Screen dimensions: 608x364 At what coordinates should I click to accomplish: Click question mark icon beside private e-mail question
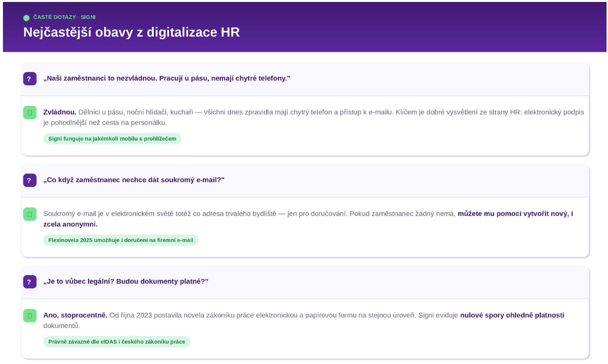(30, 180)
